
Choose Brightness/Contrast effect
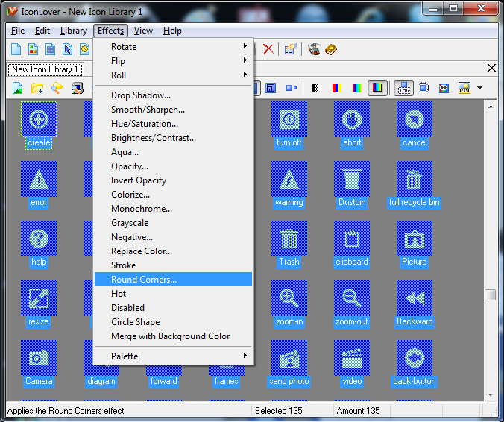tap(173, 138)
